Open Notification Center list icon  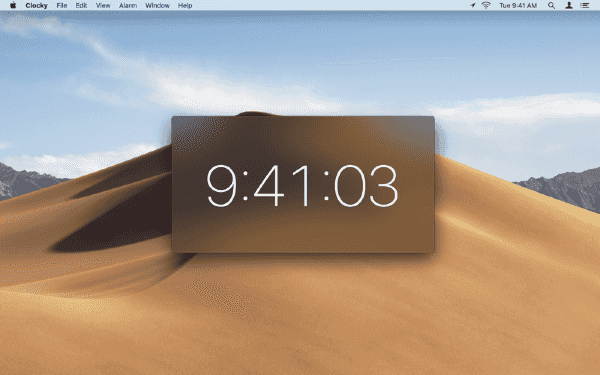[x=584, y=5]
